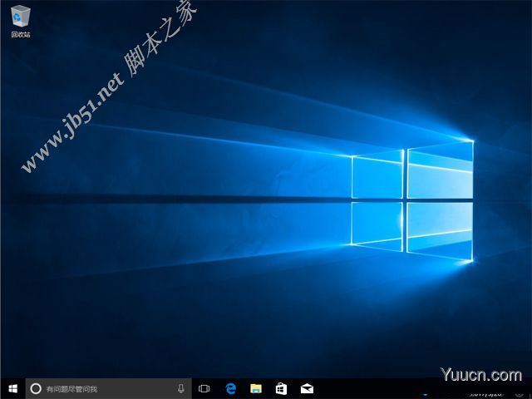Activate the Cortana microphone
This screenshot has height=399, width=532.
[181, 388]
